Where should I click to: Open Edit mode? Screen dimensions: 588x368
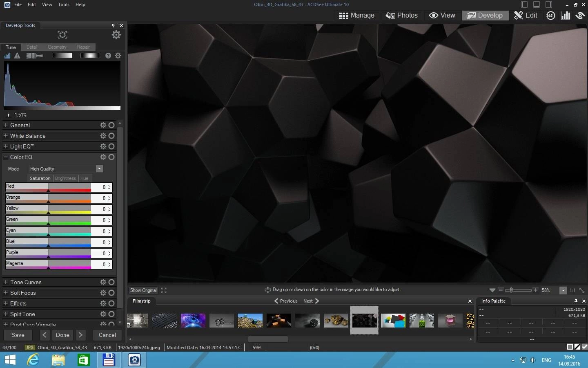coord(526,16)
